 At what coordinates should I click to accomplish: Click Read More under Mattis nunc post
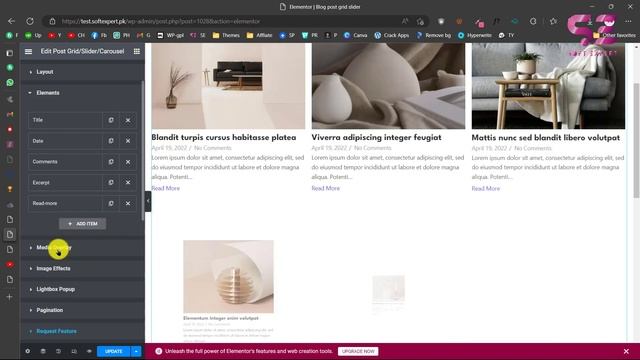485,189
